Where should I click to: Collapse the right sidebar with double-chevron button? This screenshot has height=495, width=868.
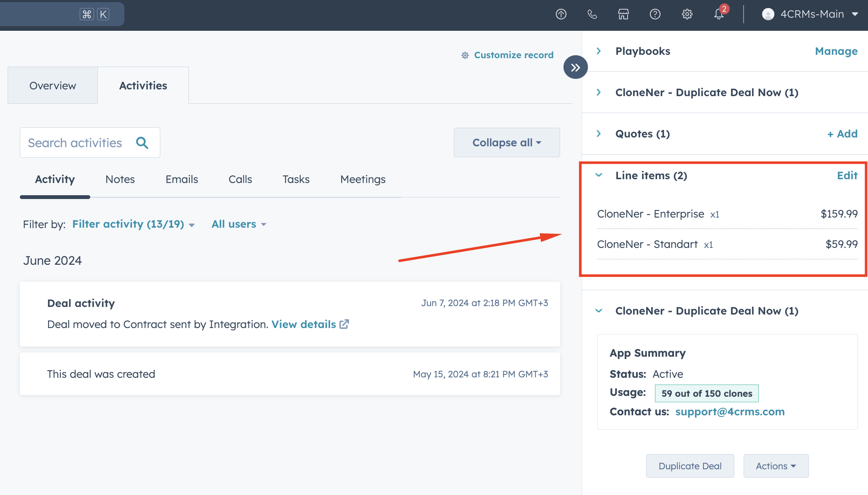click(575, 67)
